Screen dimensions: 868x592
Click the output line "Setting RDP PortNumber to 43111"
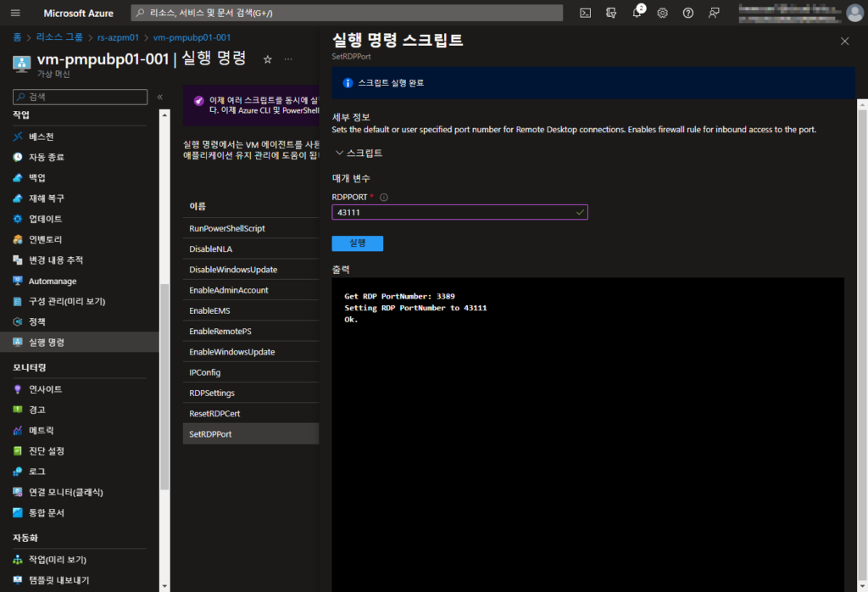(x=415, y=308)
